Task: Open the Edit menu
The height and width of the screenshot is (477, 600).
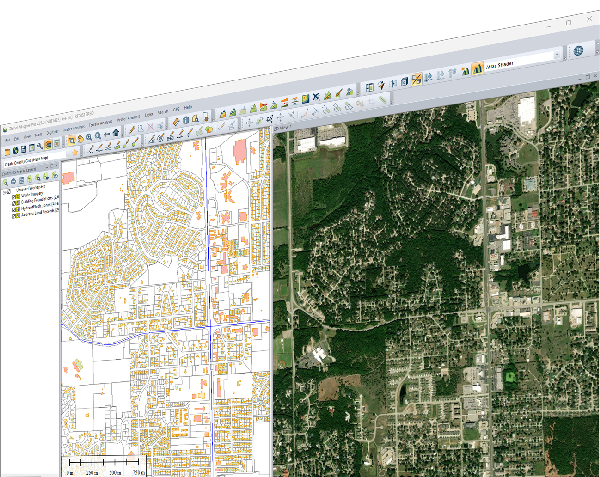Action: (16, 139)
